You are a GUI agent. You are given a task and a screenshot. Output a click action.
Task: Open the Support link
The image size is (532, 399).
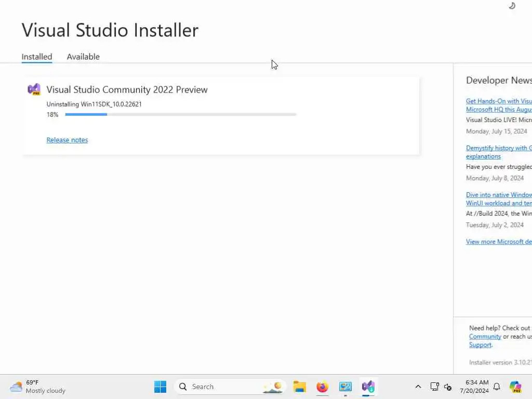(480, 345)
